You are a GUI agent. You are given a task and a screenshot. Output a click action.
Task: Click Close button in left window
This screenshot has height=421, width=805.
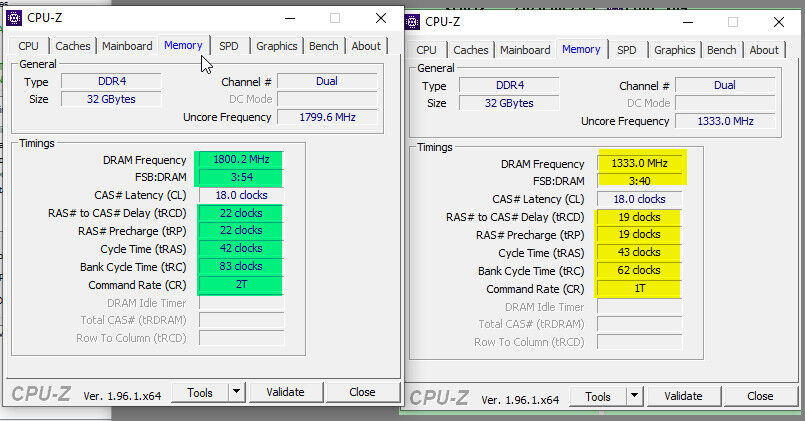point(362,393)
